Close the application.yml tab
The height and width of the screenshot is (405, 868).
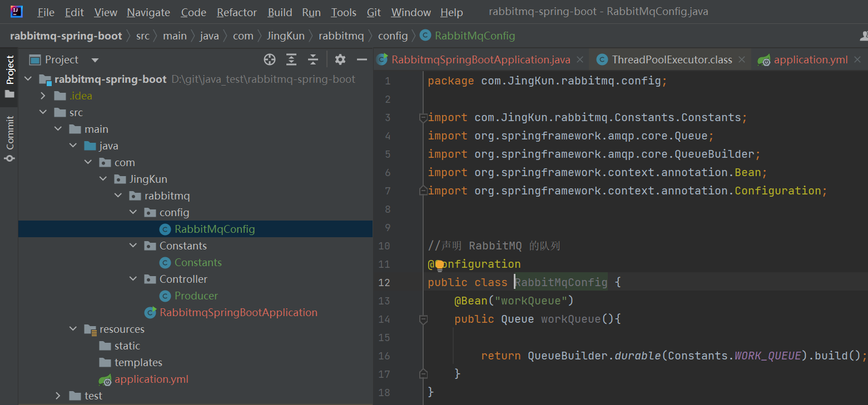coord(857,59)
